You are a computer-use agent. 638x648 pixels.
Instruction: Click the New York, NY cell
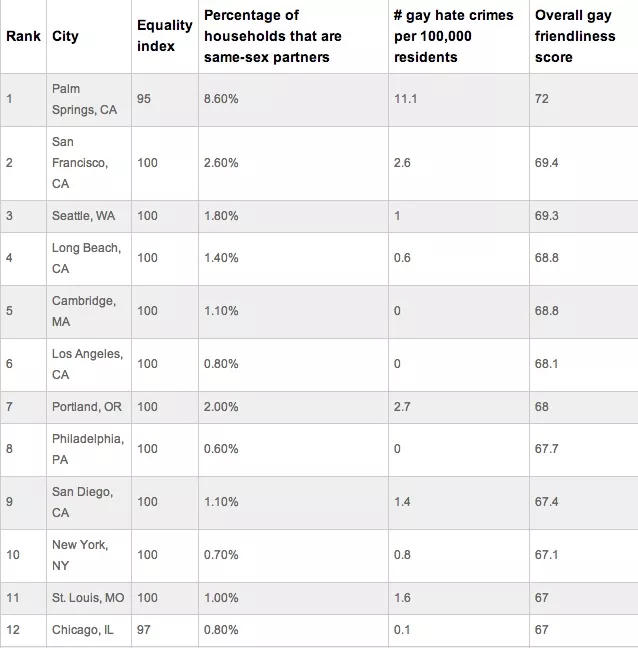click(x=89, y=555)
